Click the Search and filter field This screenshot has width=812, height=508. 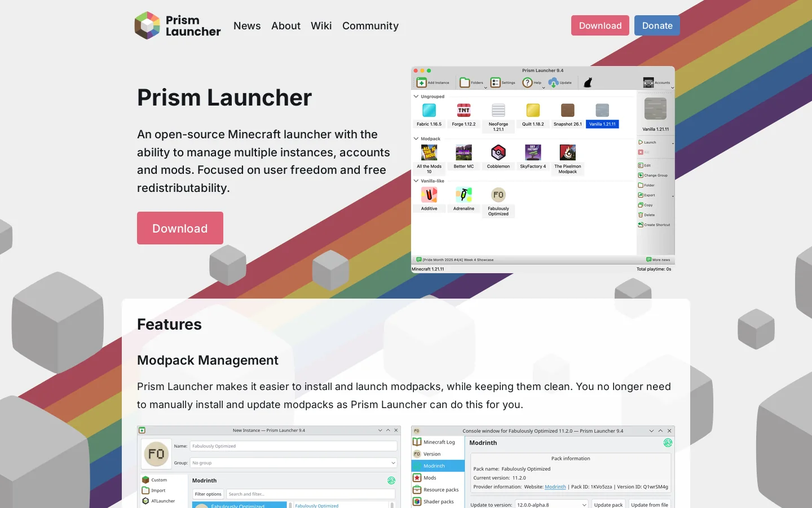311,494
